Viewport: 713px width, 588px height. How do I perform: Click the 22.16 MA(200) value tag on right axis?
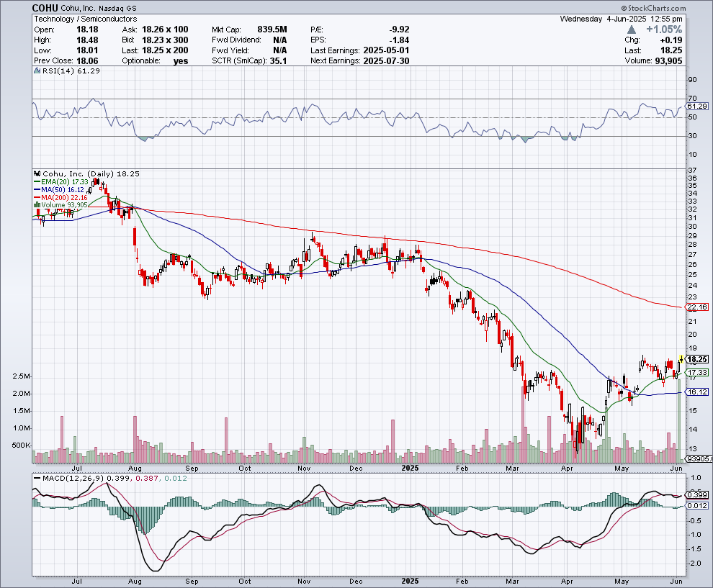tap(697, 307)
